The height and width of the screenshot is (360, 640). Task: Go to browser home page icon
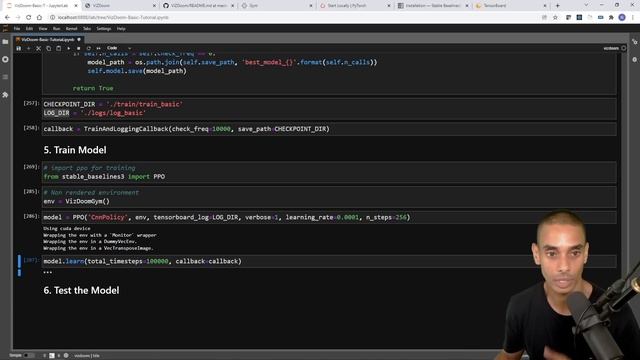[x=39, y=18]
